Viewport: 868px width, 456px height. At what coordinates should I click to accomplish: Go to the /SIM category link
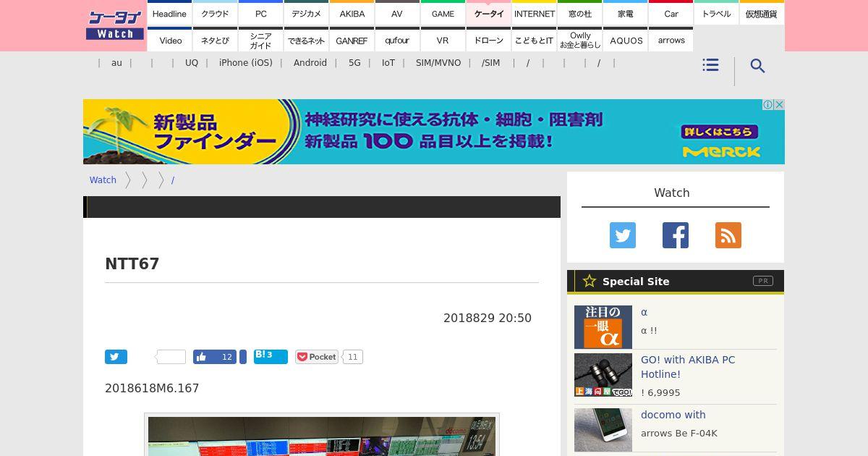[491, 63]
